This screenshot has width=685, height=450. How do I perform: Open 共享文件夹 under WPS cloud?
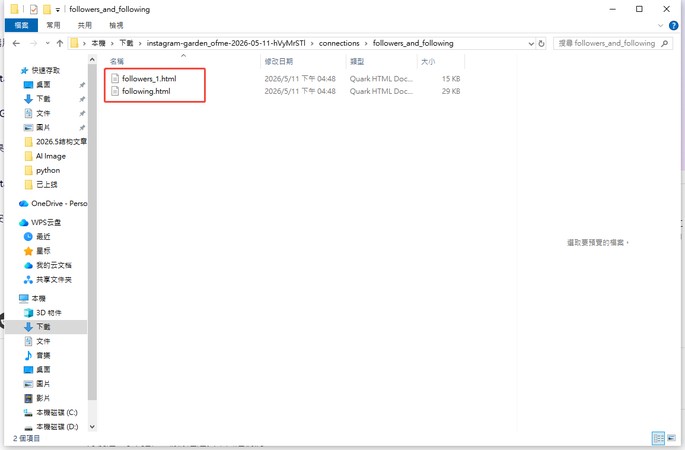(53, 280)
